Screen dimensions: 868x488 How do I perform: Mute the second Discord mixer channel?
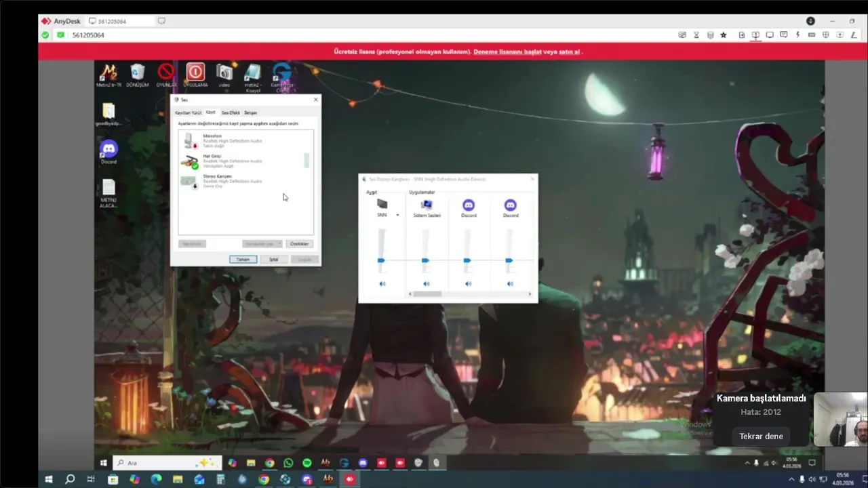(x=510, y=283)
